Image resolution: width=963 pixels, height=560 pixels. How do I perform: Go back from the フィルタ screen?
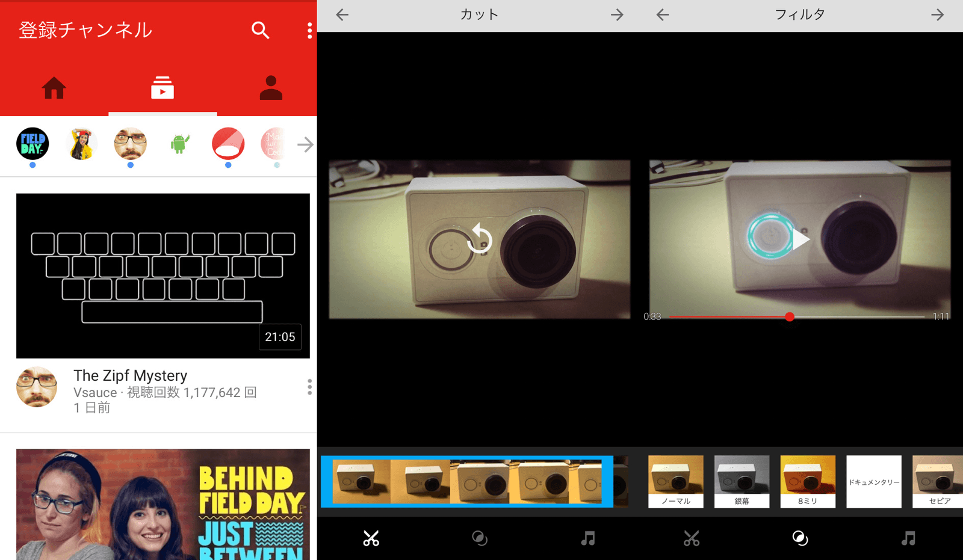tap(663, 15)
